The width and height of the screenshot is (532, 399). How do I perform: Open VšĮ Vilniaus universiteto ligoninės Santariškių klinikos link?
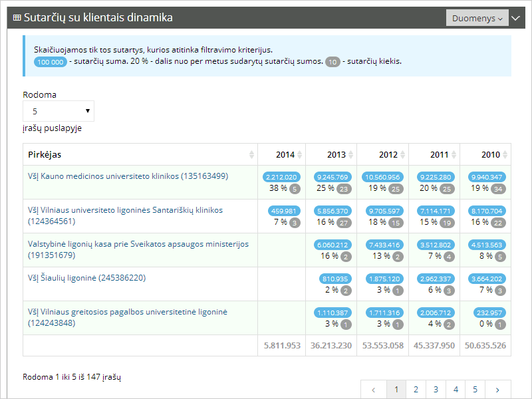pos(125,215)
